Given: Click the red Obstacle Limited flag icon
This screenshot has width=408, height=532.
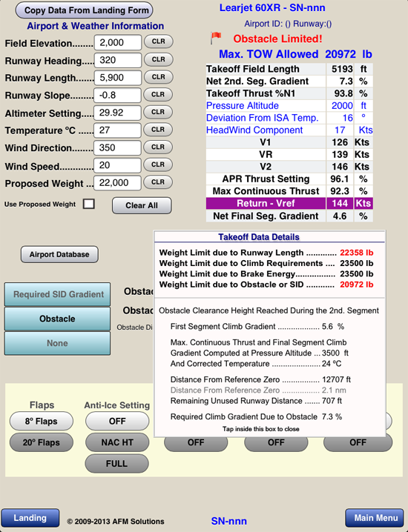Looking at the screenshot, I should (216, 38).
